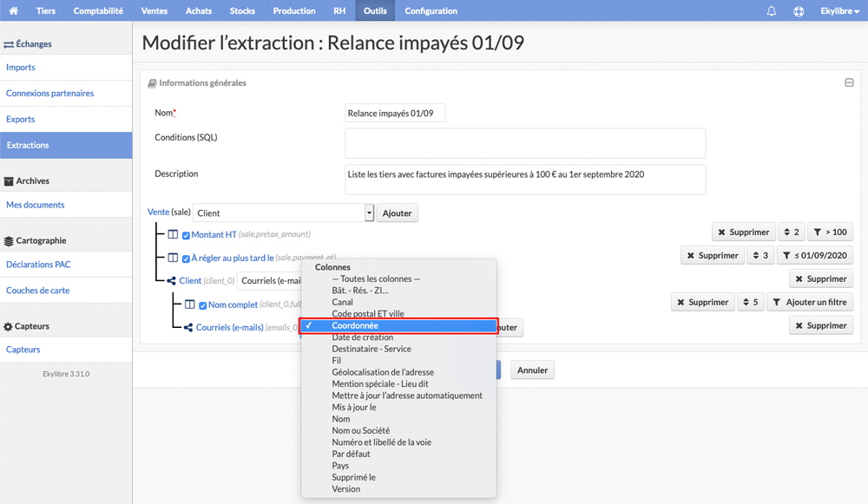Select Destinataire - Service option

[398, 349]
